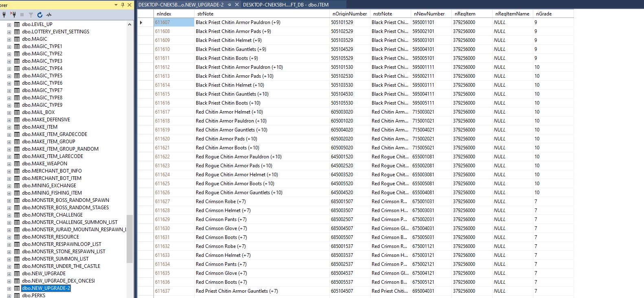Expand the dbo.MAKE_WEAPON table node
Viewport: 644px width, 298px height.
9,164
